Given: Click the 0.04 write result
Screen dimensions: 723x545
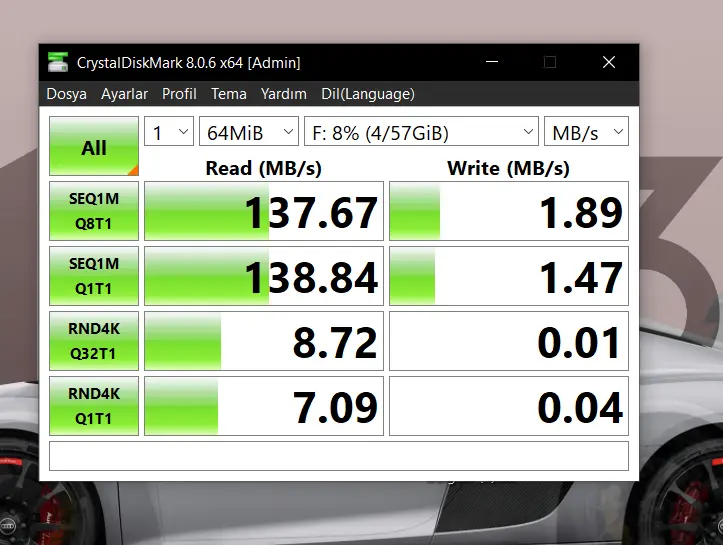Looking at the screenshot, I should (x=509, y=406).
